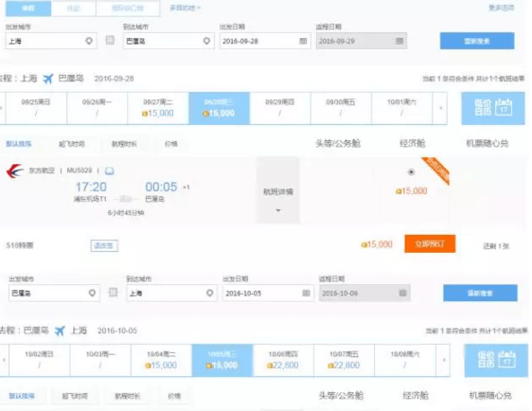Click plane icon between 巴厘岛 and 上海 heading
The image size is (532, 411).
tap(60, 331)
